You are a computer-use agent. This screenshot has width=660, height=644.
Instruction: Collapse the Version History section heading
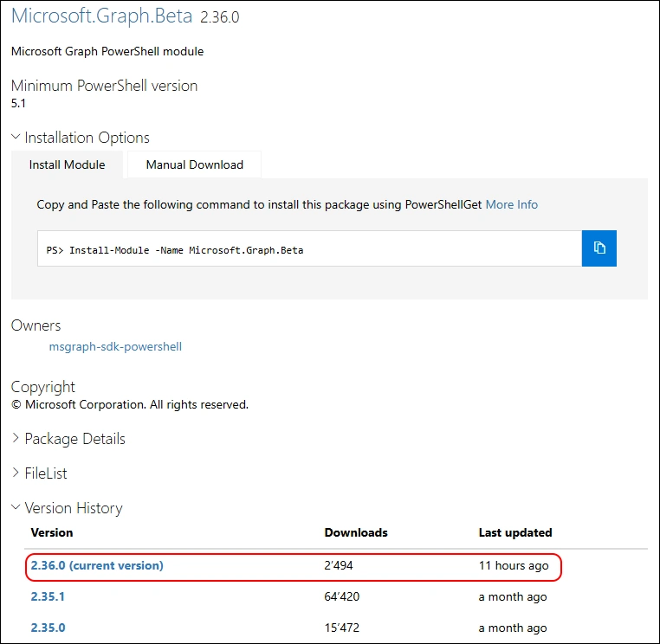(73, 508)
